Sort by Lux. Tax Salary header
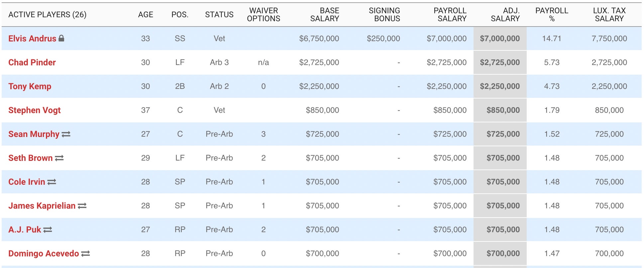This screenshot has width=644, height=268. point(609,15)
